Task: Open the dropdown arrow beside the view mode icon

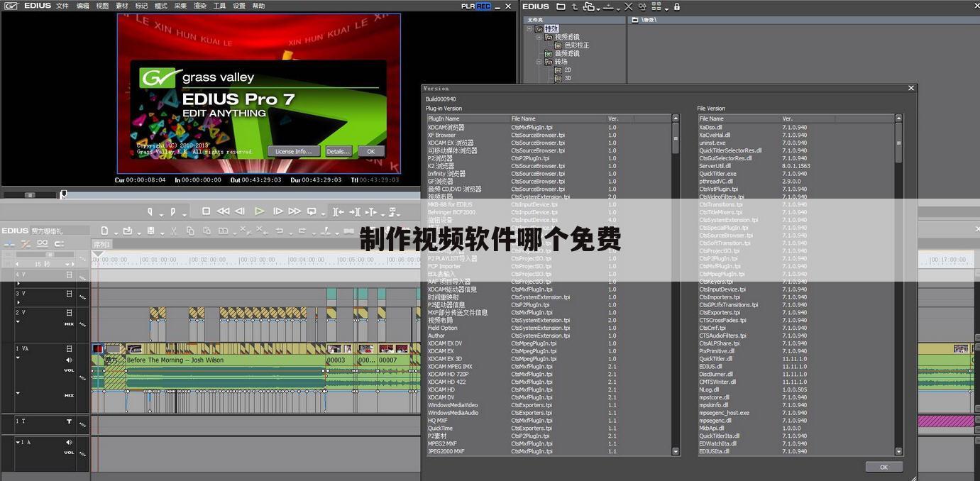Action: click(x=666, y=8)
